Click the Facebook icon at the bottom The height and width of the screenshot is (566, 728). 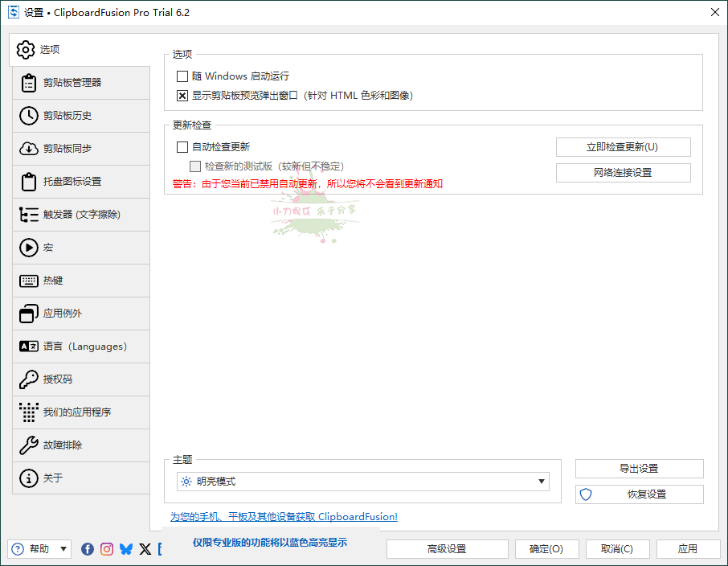88,549
